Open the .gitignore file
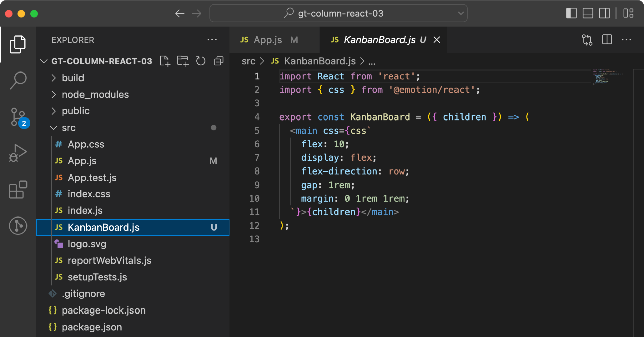644x337 pixels. (133, 294)
